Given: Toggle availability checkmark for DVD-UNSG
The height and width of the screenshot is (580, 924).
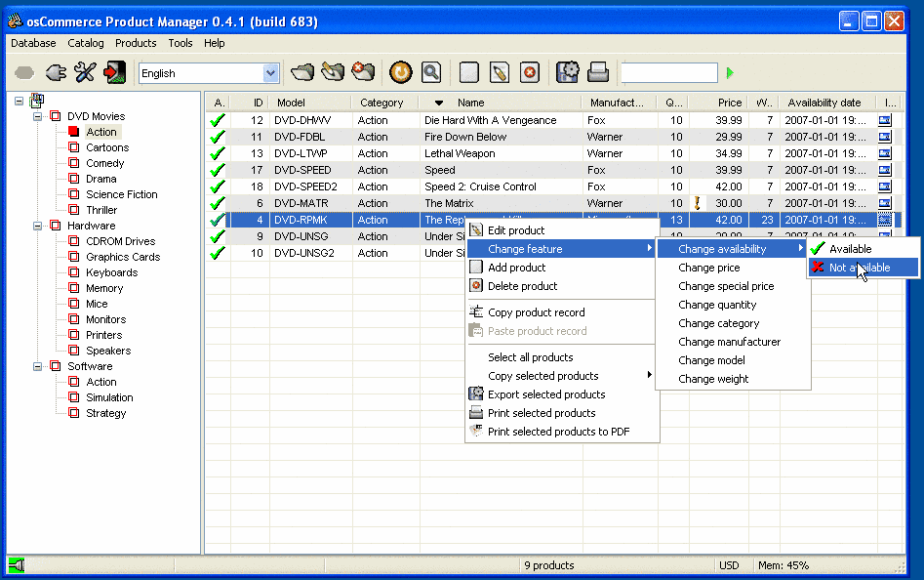Looking at the screenshot, I should click(218, 236).
